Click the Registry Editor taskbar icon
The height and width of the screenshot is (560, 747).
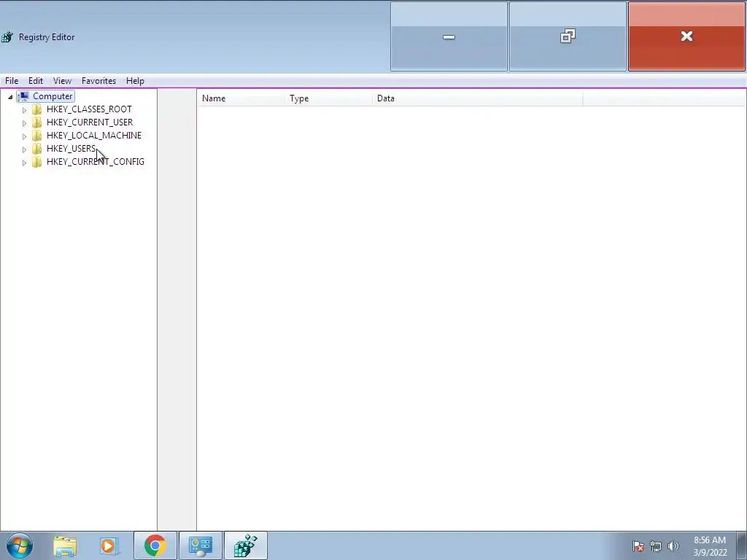click(246, 545)
